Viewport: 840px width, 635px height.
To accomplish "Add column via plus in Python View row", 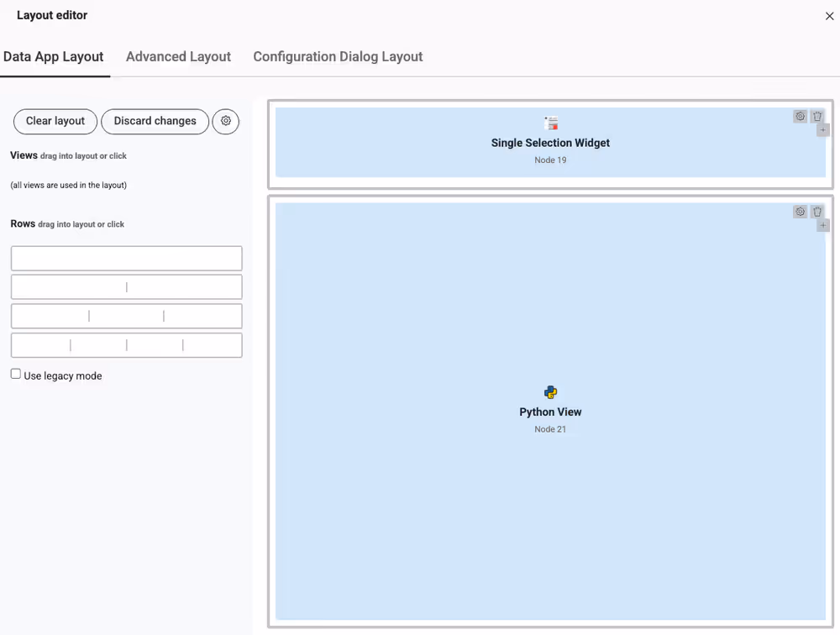I will click(823, 226).
